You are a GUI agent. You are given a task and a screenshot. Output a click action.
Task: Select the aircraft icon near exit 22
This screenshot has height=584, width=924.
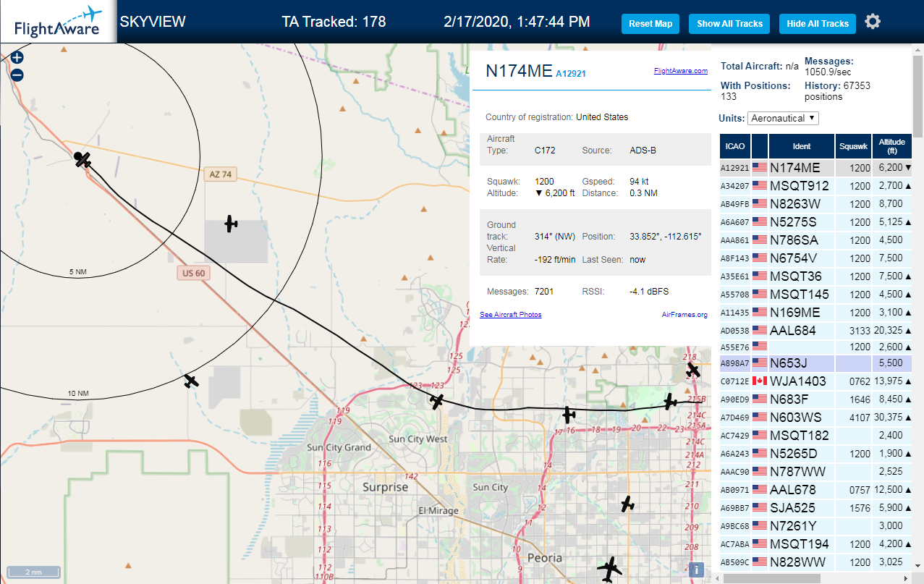click(x=671, y=401)
